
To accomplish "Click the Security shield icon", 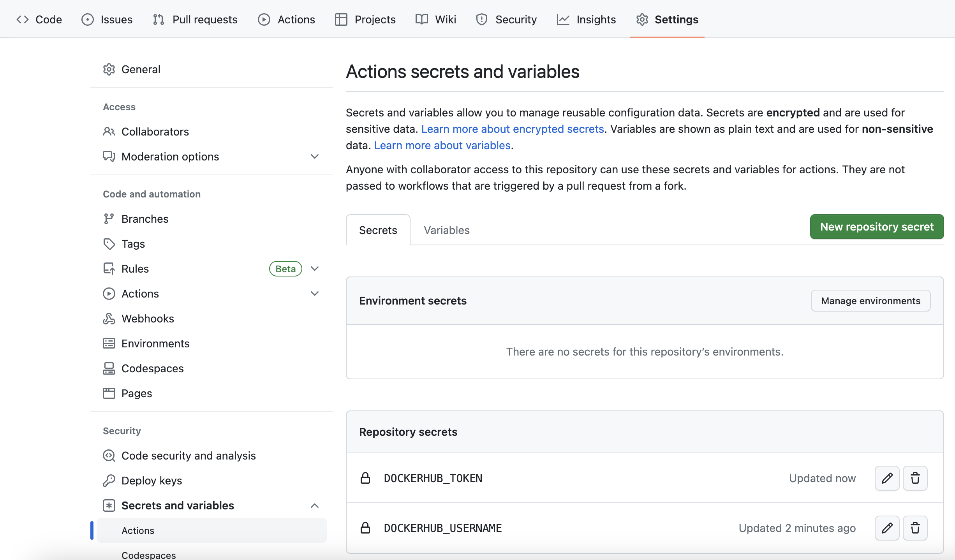I will pos(482,19).
